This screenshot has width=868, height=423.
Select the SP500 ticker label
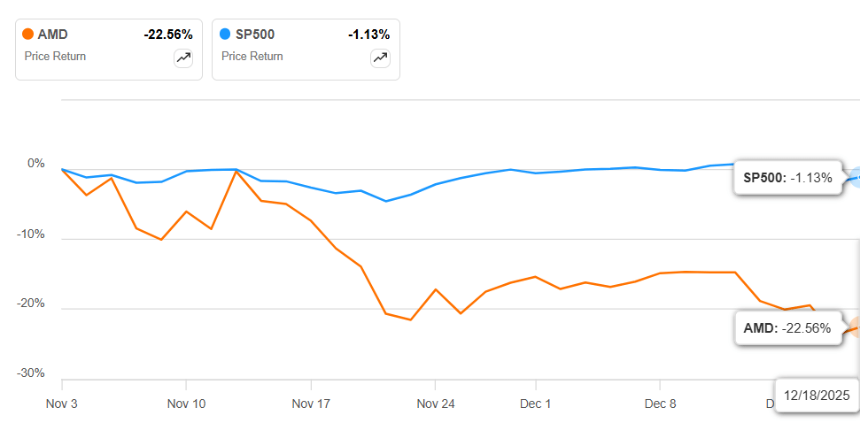(255, 35)
